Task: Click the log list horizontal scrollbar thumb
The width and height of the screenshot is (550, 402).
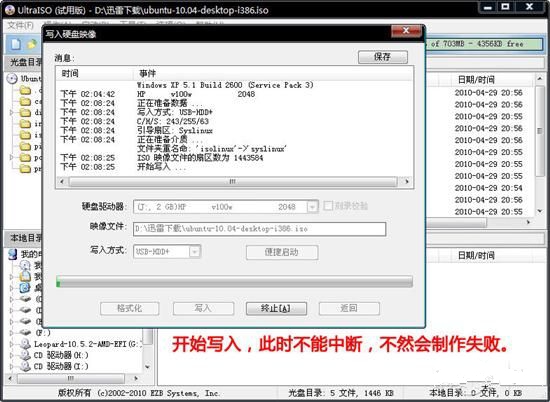Action: pyautogui.click(x=233, y=182)
